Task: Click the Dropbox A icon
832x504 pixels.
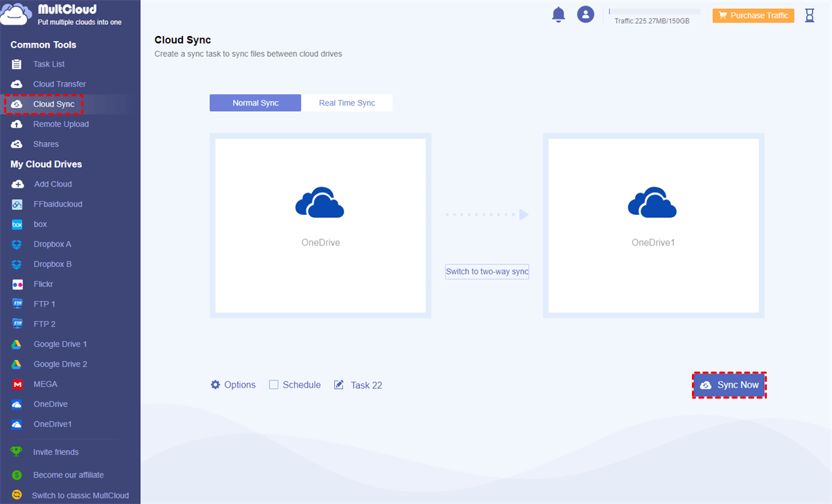Action: [x=17, y=245]
